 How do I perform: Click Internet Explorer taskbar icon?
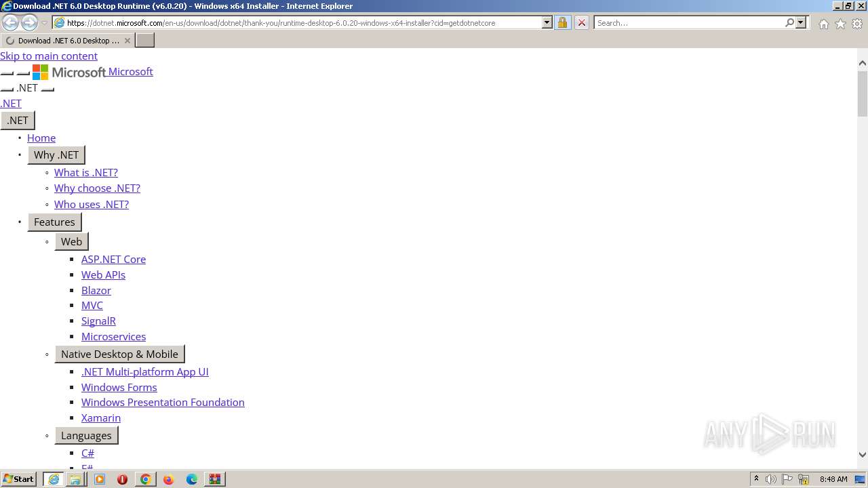53,479
